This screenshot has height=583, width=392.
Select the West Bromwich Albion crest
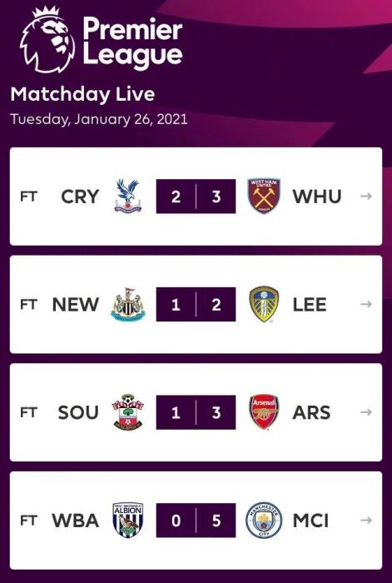pos(128,521)
